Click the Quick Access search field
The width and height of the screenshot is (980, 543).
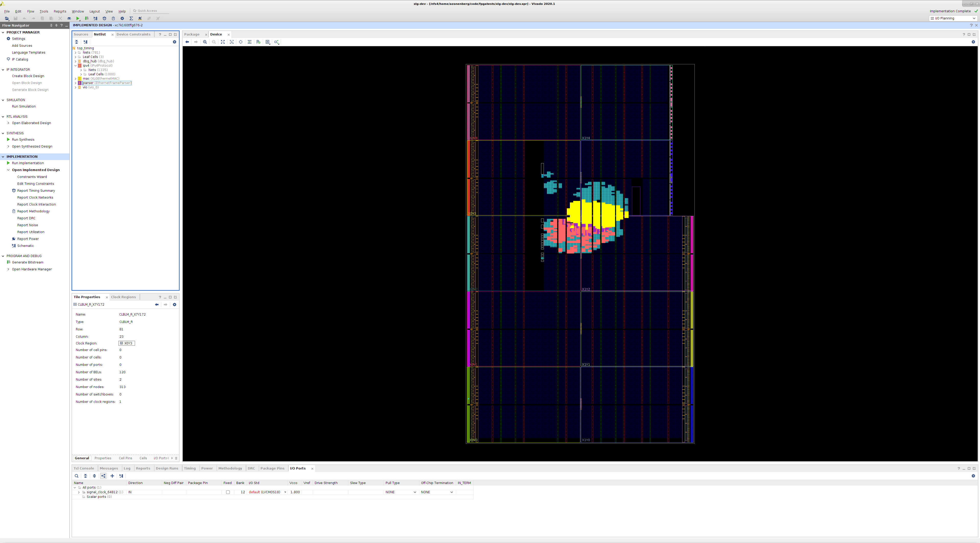(151, 11)
